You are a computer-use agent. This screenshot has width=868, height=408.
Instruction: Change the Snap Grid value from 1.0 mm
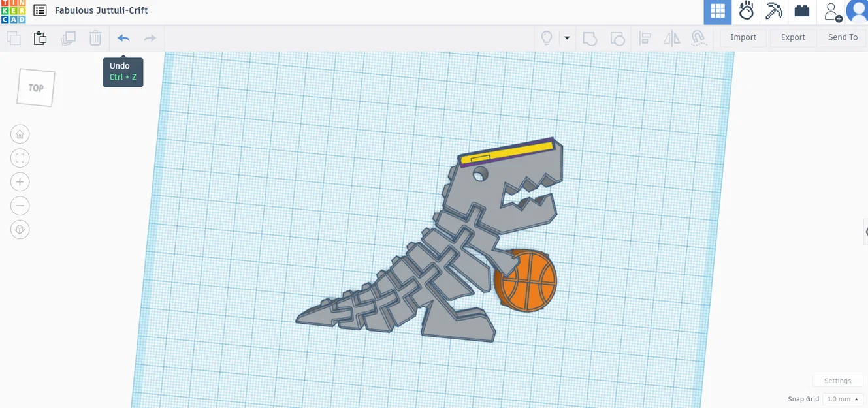(x=842, y=398)
